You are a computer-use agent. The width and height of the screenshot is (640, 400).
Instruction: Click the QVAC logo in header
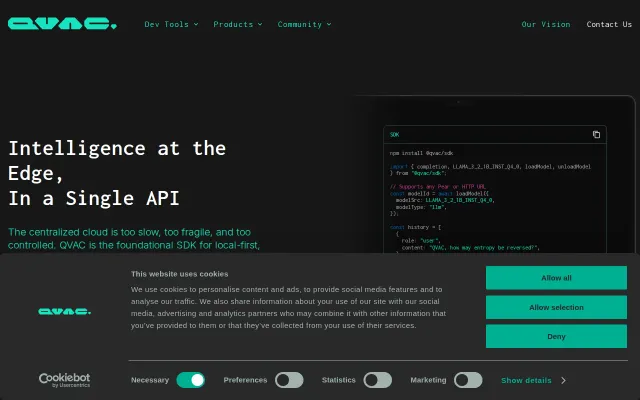(x=62, y=23)
